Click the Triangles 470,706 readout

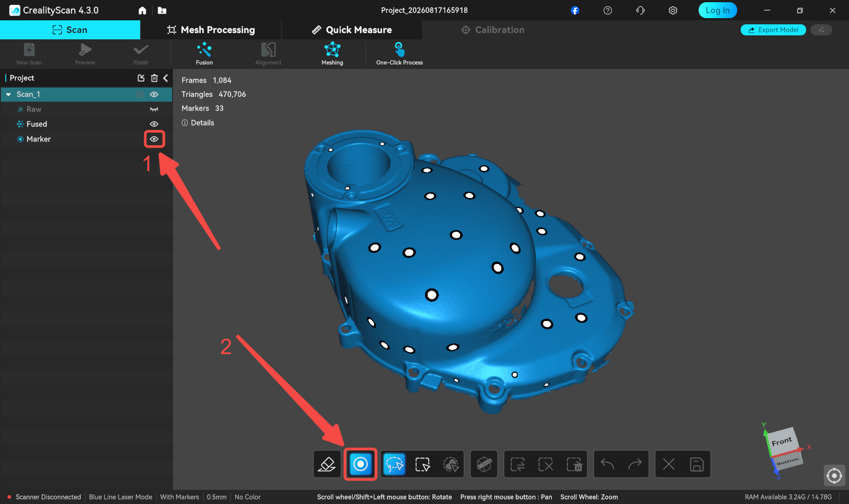click(214, 94)
